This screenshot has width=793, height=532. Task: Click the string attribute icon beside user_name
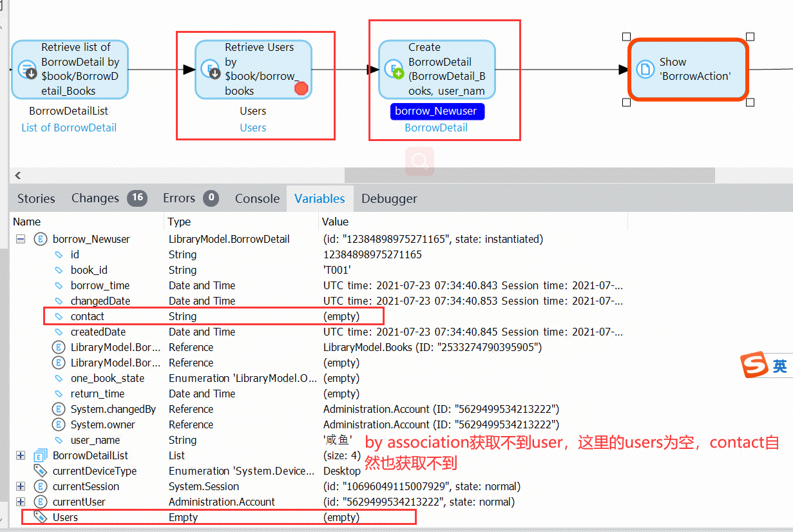[59, 440]
